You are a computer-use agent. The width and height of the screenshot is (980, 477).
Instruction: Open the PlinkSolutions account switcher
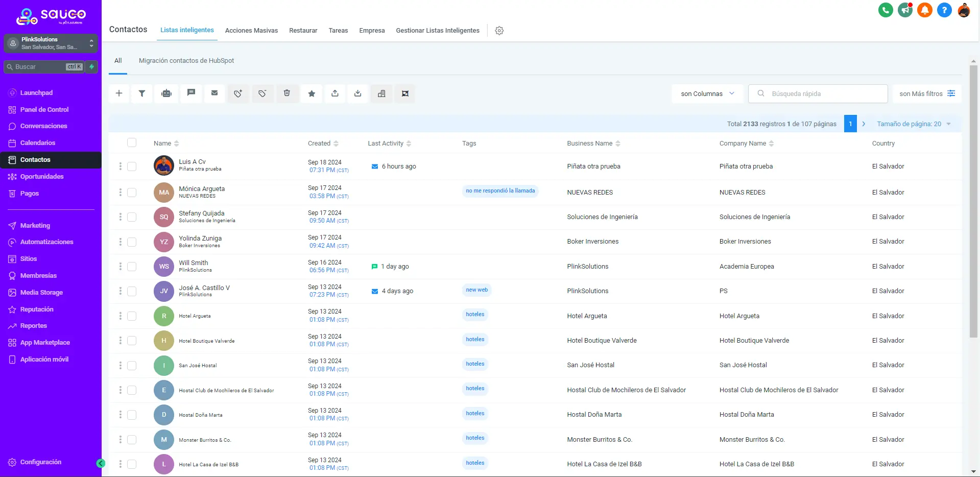click(51, 43)
